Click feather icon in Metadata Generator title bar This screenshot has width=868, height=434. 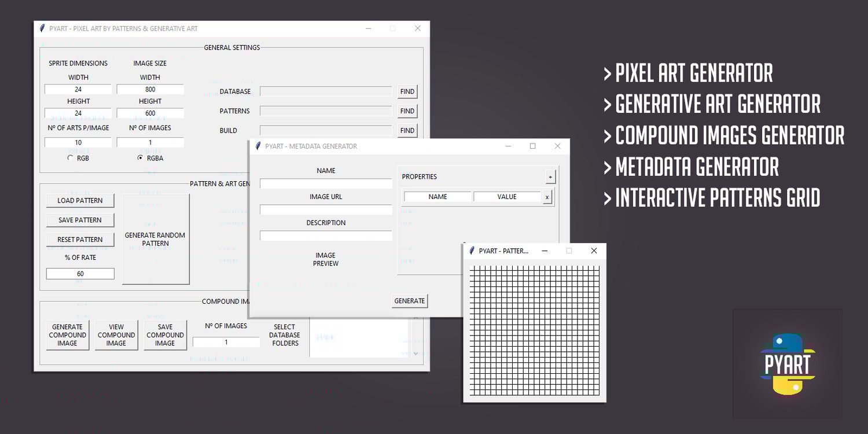[x=258, y=146]
